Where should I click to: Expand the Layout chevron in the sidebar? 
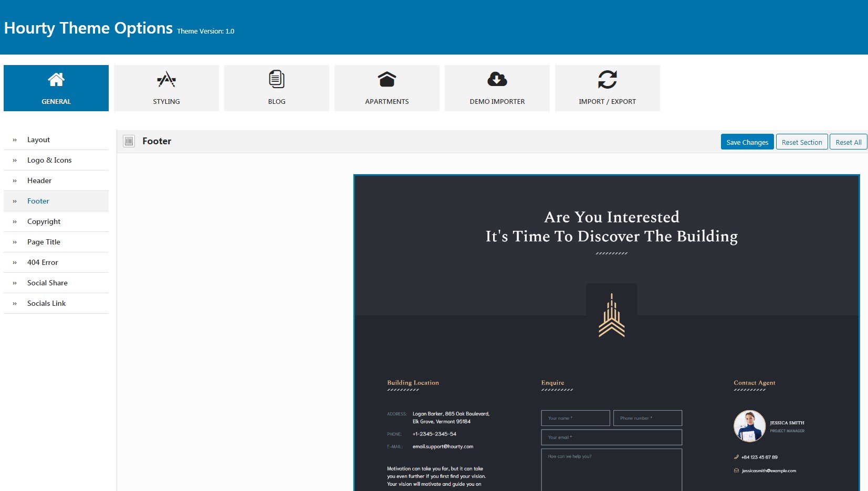(x=15, y=140)
